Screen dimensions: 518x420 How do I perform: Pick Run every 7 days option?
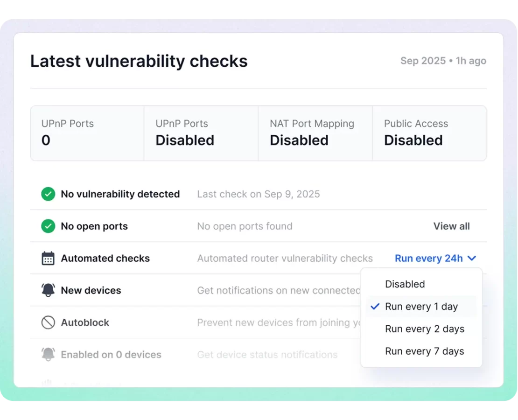click(424, 351)
